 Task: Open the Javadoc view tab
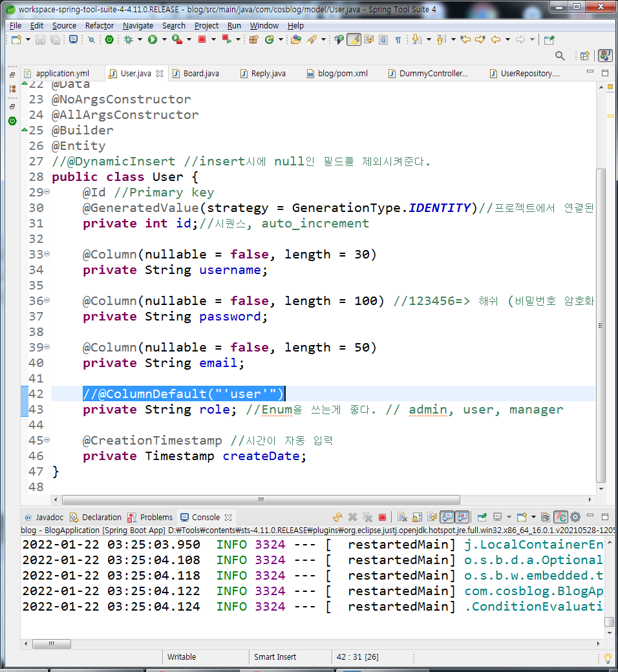click(x=44, y=518)
